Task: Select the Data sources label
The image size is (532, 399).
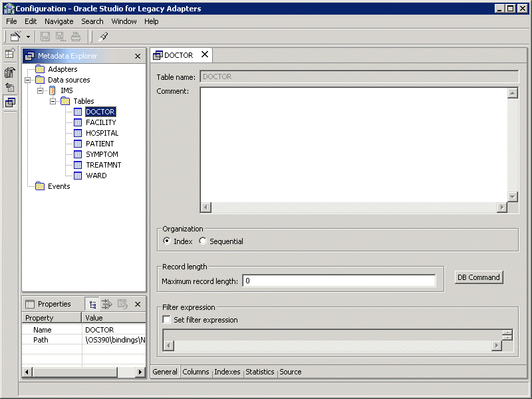Action: coord(69,80)
